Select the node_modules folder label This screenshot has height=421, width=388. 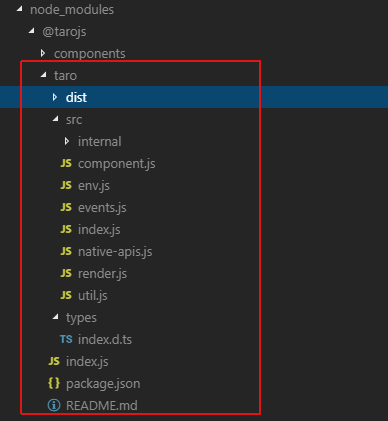(x=72, y=10)
